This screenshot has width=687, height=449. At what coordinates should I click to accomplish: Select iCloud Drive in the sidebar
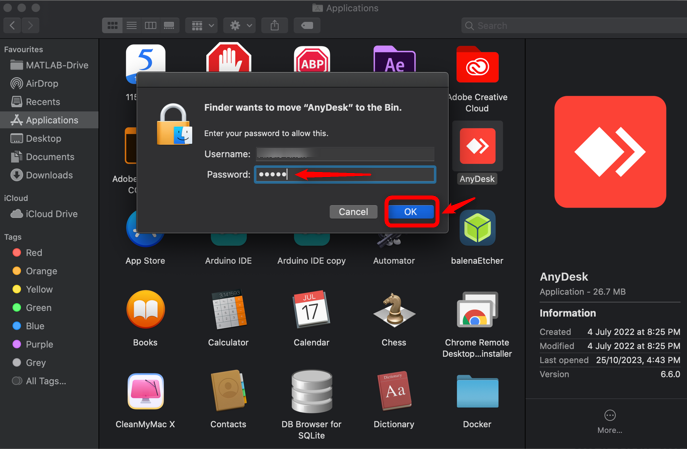point(51,214)
